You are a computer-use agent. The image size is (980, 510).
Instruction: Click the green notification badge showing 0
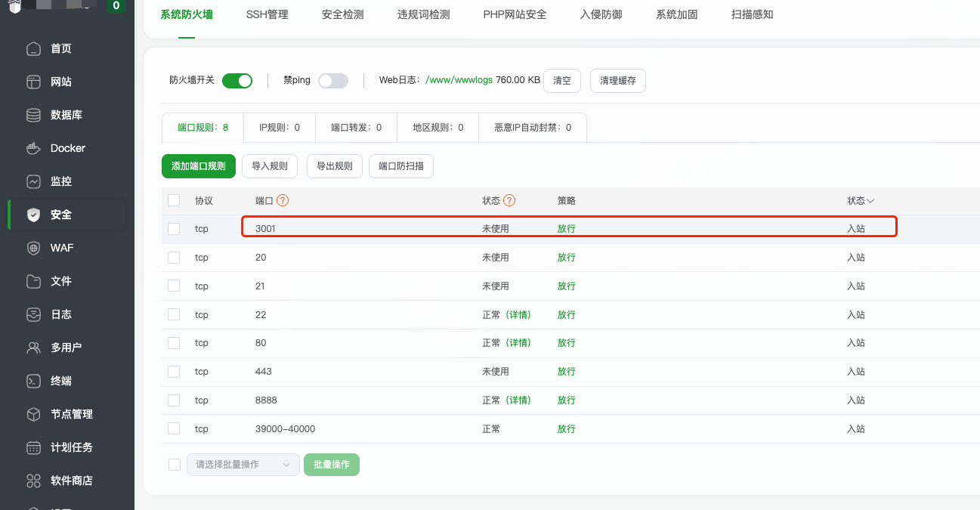116,6
